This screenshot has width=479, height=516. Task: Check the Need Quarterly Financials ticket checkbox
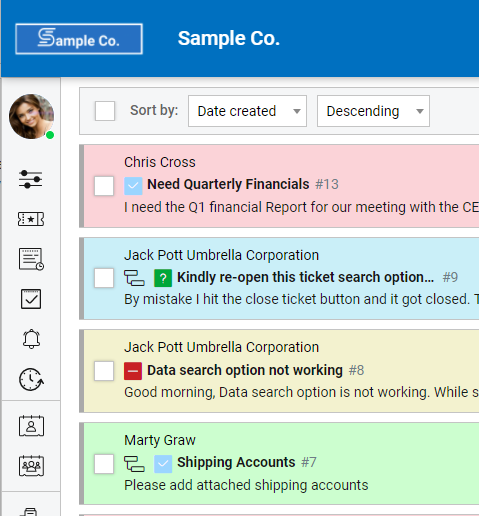[x=104, y=186]
